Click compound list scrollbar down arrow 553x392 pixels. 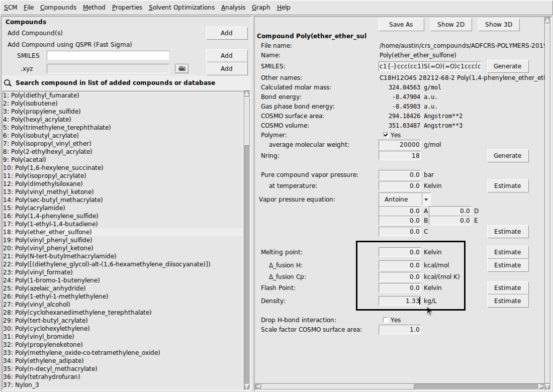tap(247, 386)
